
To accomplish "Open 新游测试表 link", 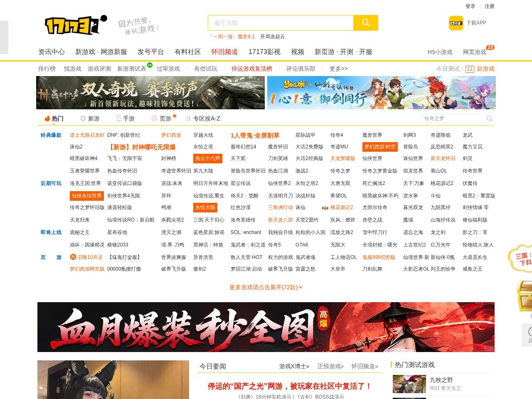I will pos(132,69).
